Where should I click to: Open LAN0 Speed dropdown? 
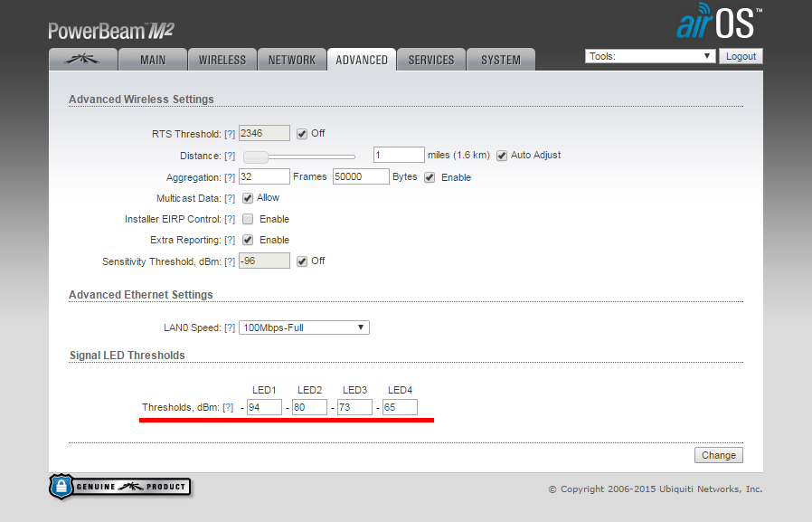[x=304, y=327]
